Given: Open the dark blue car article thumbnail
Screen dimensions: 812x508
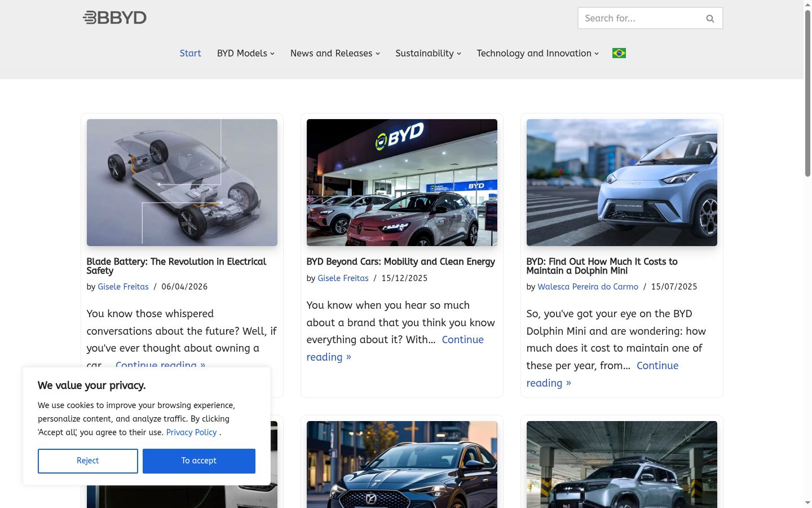Looking at the screenshot, I should (402, 464).
